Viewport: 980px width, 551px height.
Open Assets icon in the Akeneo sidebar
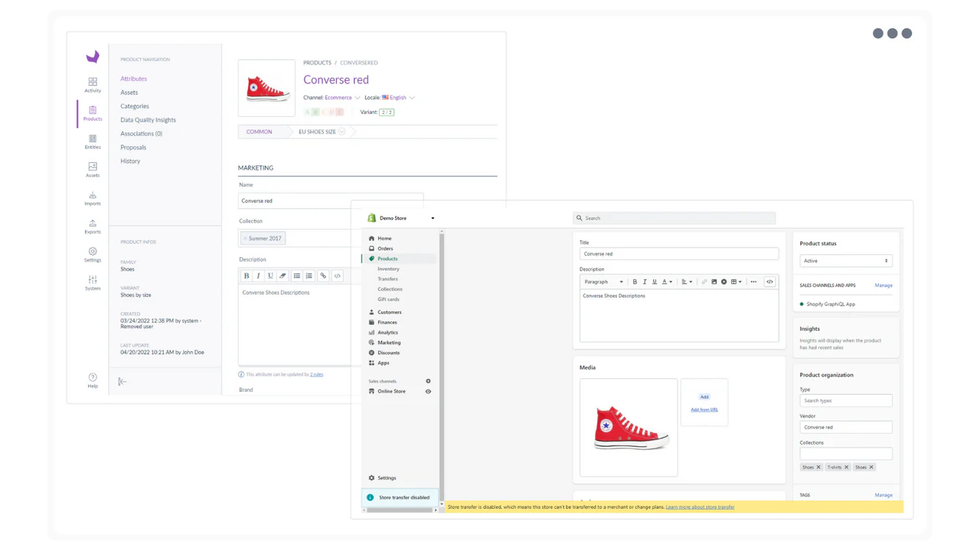pos(93,170)
